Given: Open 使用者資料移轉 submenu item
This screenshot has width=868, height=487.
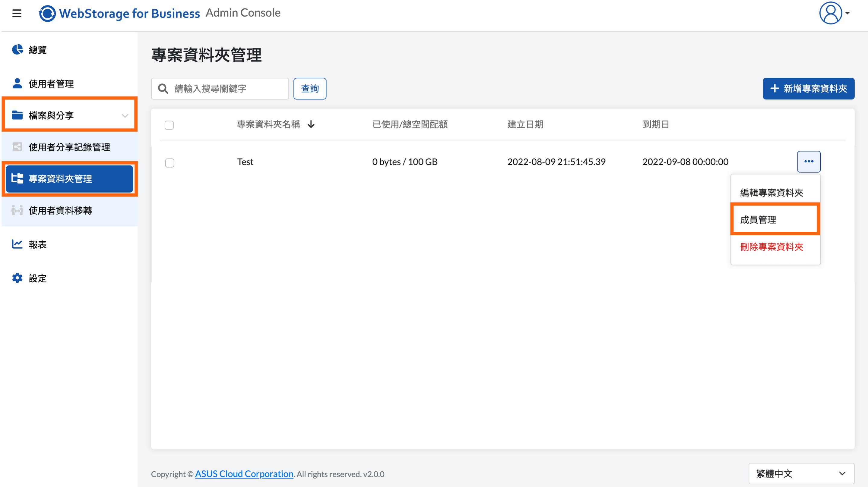Looking at the screenshot, I should tap(69, 210).
